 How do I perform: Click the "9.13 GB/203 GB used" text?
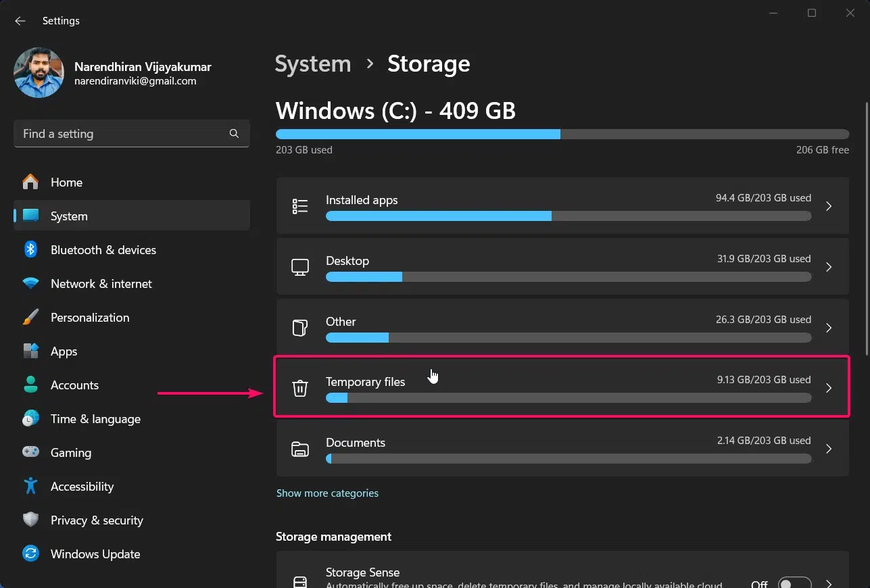coord(764,380)
